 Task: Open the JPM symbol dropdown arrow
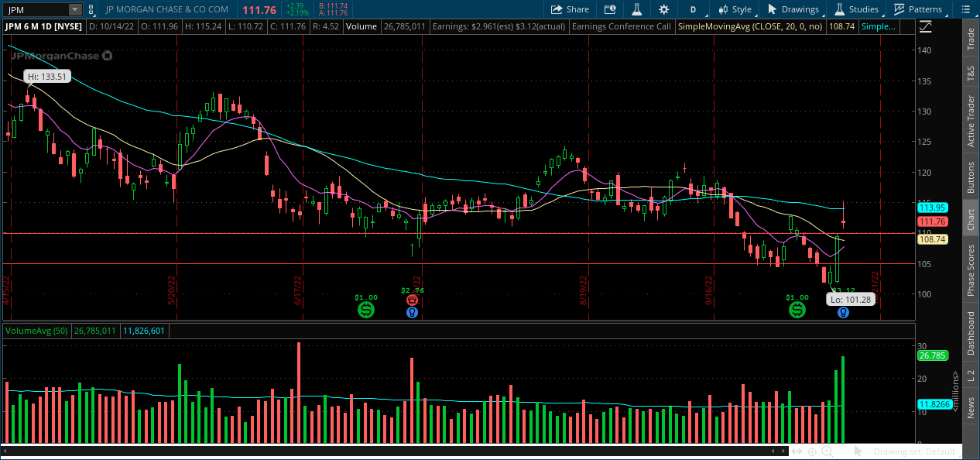point(74,9)
